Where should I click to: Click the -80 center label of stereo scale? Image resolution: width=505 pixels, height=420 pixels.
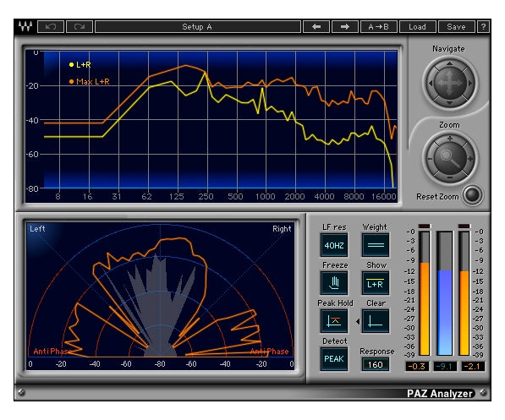pos(160,364)
